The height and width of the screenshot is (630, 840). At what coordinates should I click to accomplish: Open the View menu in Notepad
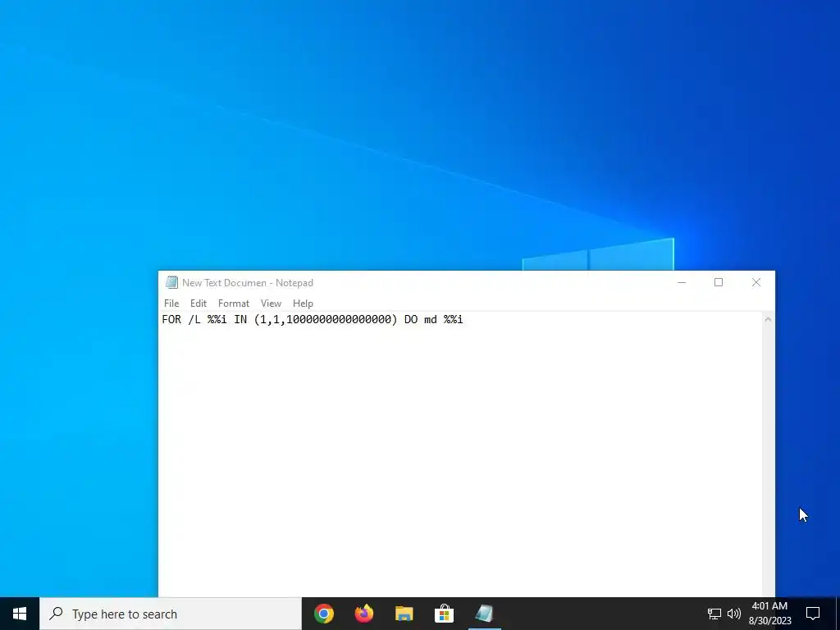(271, 304)
